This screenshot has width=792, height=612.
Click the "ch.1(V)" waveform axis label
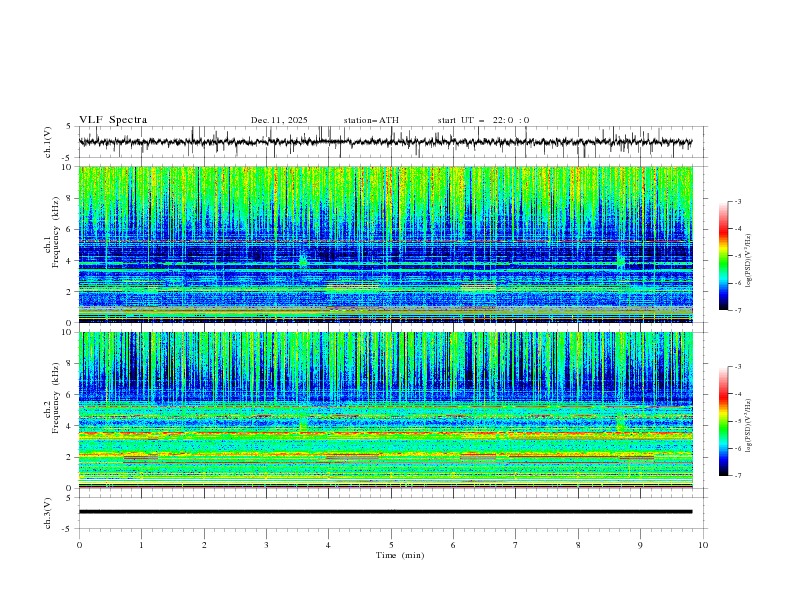tap(48, 142)
